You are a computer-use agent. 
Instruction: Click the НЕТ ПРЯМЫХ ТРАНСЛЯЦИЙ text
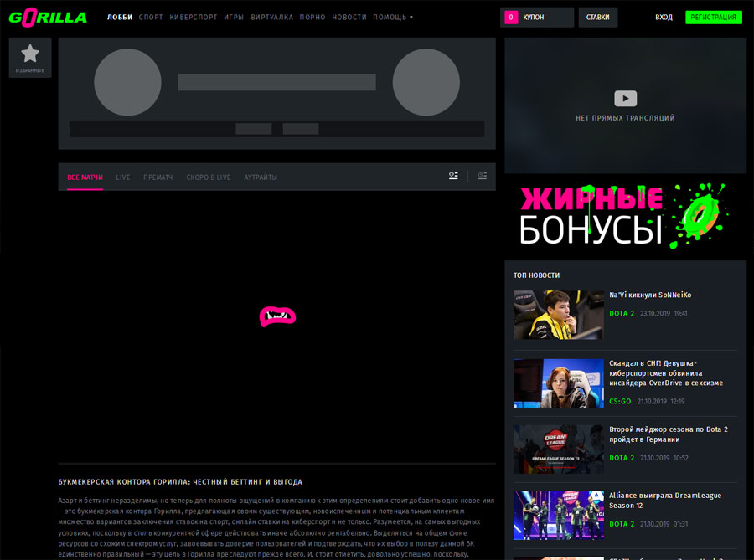point(625,118)
